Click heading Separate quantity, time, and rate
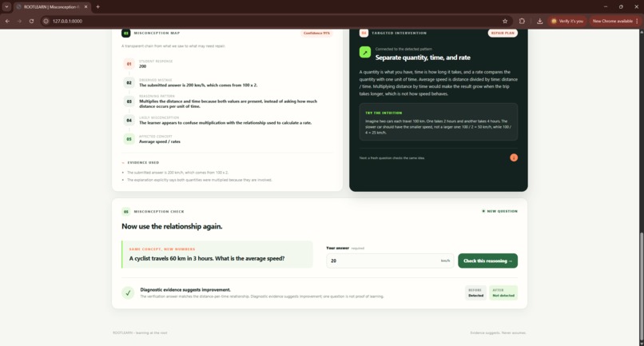Viewport: 644px width, 346px height. (423, 58)
